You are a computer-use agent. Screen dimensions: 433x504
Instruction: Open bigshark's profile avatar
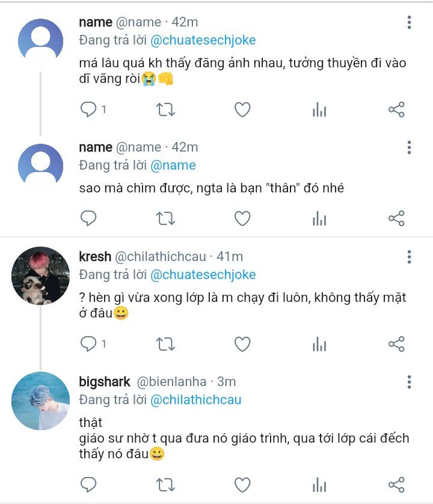tap(40, 401)
